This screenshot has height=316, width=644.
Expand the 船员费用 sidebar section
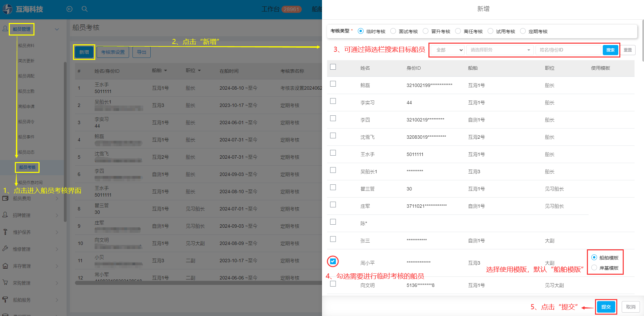pos(57,199)
